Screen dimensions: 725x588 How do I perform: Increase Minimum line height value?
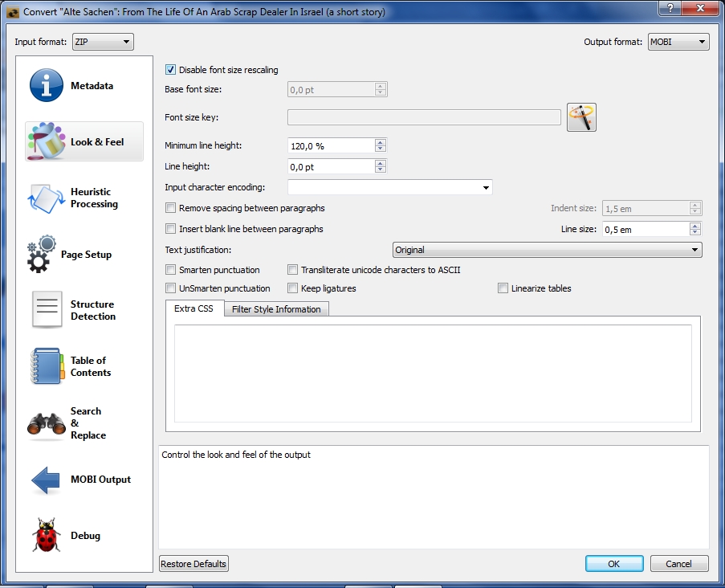(380, 142)
